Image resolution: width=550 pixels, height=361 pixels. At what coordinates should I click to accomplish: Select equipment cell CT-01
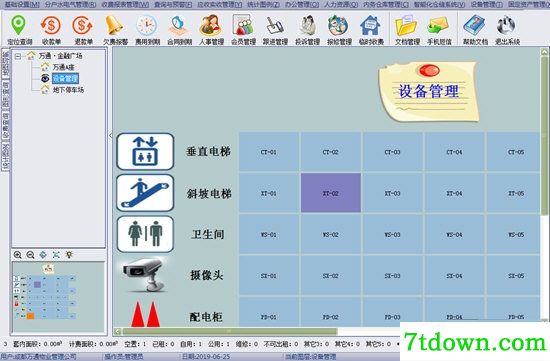tap(269, 152)
